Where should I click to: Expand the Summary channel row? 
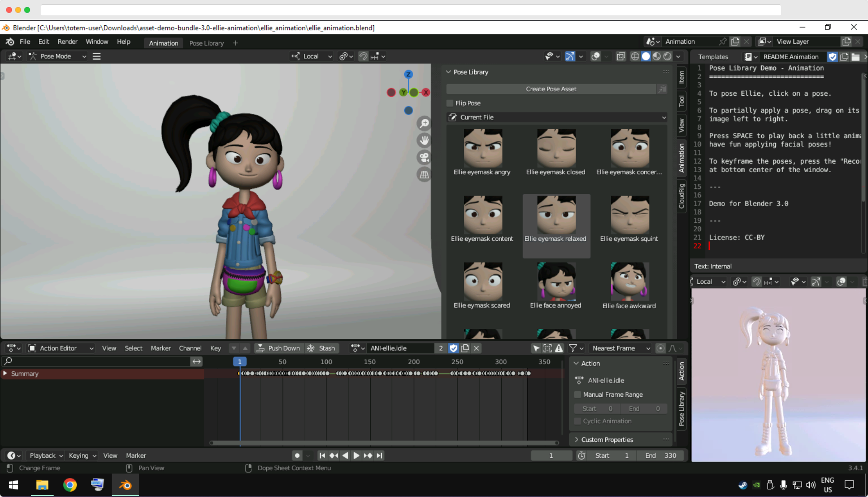point(5,374)
